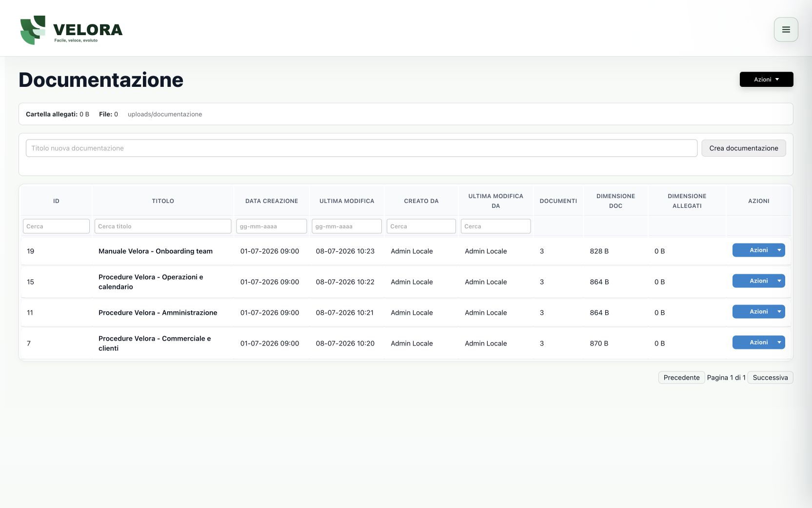Click the Data creazione date filter
The image size is (812, 508).
point(272,226)
